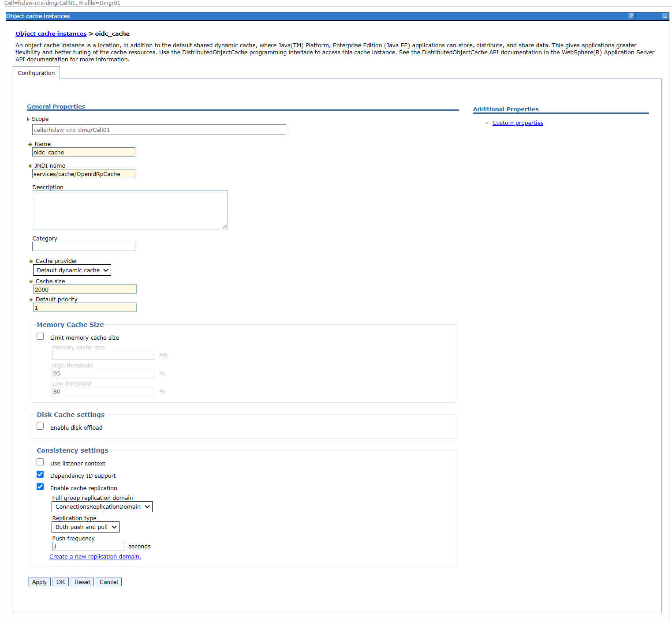
Task: Open the Full group replication domain dropdown
Action: pos(101,506)
